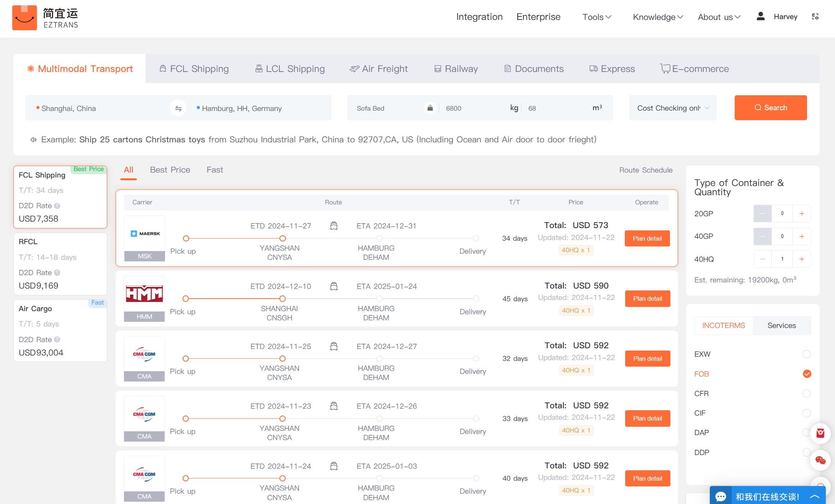Click the swap origin-destination arrows icon
Image resolution: width=835 pixels, height=504 pixels.
(x=178, y=108)
